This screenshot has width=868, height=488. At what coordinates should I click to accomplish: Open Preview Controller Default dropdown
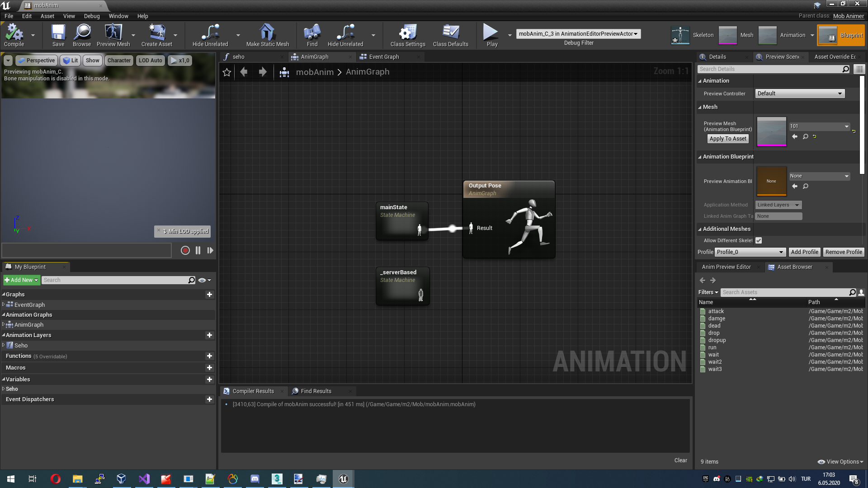800,94
